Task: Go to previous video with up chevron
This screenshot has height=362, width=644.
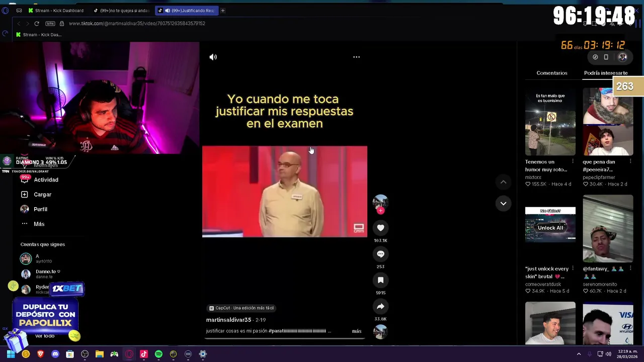Action: (x=503, y=182)
